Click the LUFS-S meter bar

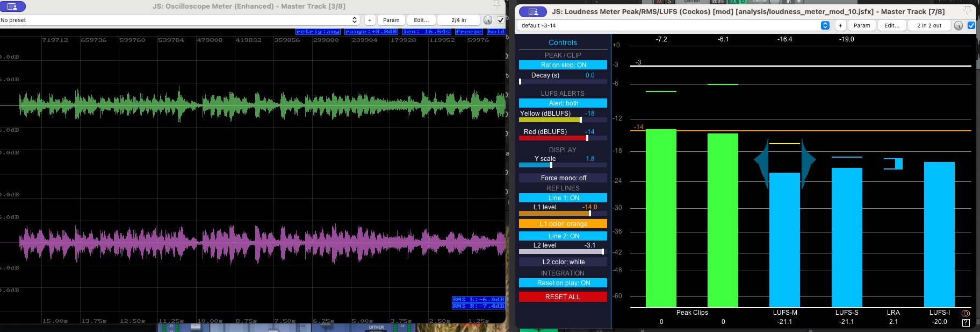pyautogui.click(x=847, y=238)
